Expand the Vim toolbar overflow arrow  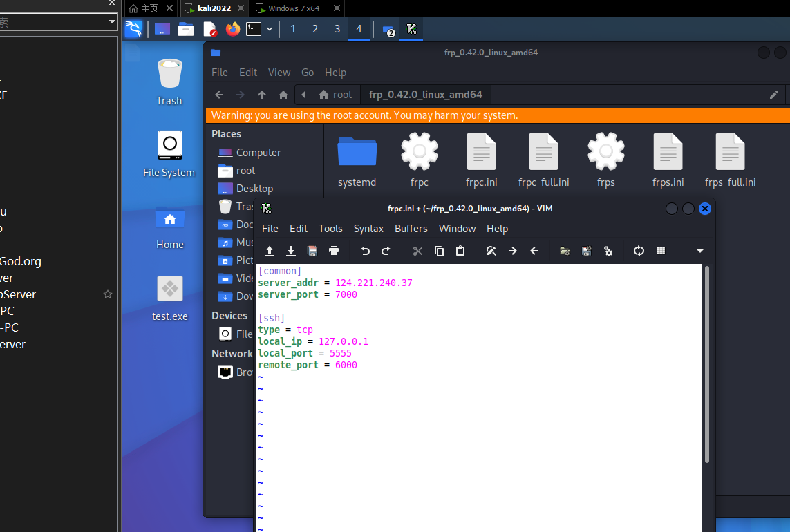coord(700,251)
